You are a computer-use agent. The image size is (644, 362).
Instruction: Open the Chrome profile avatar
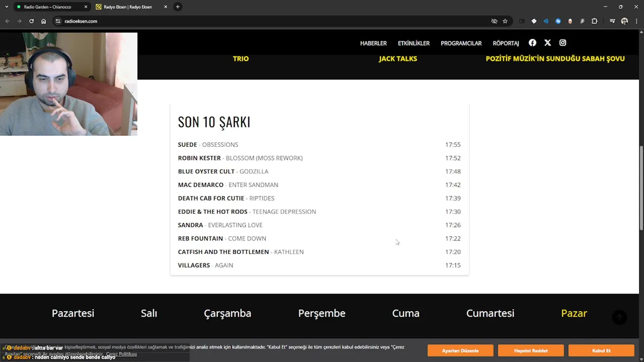[x=624, y=21]
